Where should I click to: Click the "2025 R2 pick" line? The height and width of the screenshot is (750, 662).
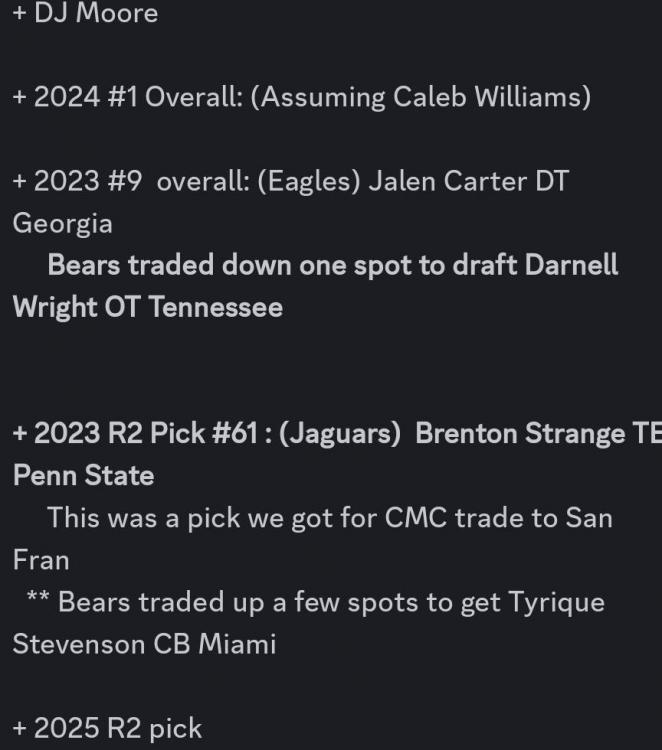(x=107, y=728)
